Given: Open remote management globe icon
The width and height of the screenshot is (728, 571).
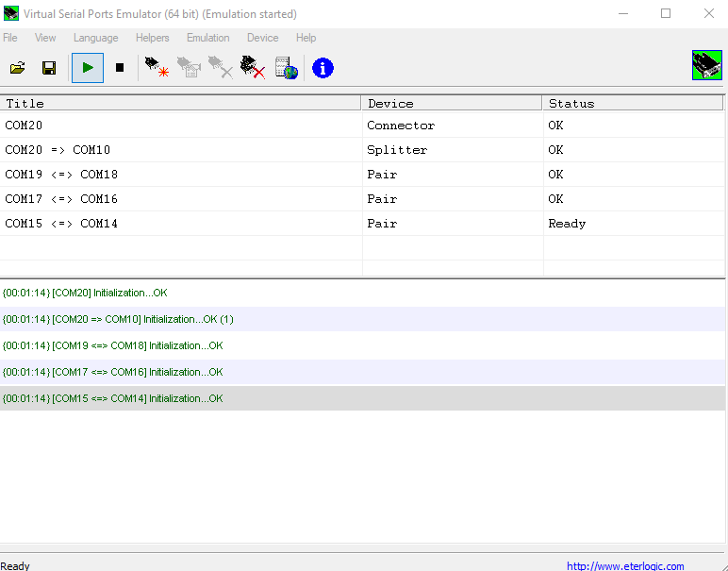Looking at the screenshot, I should [287, 68].
